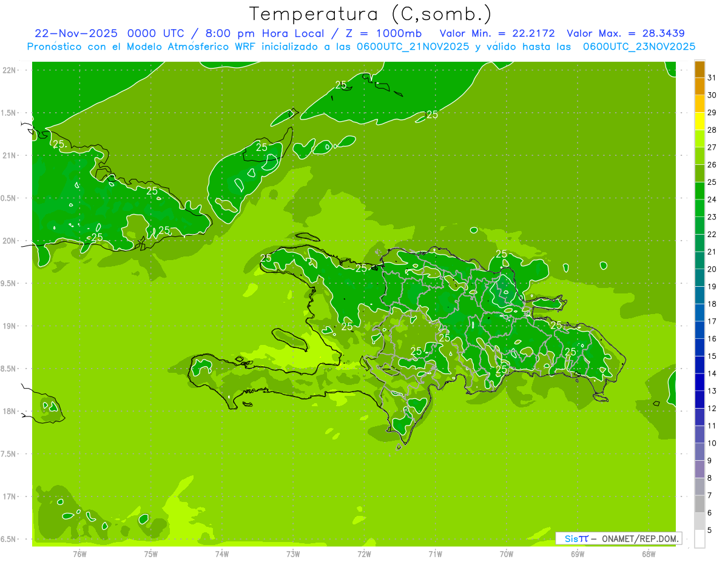Click the "72W" longitude label
728x562 pixels.
(364, 554)
